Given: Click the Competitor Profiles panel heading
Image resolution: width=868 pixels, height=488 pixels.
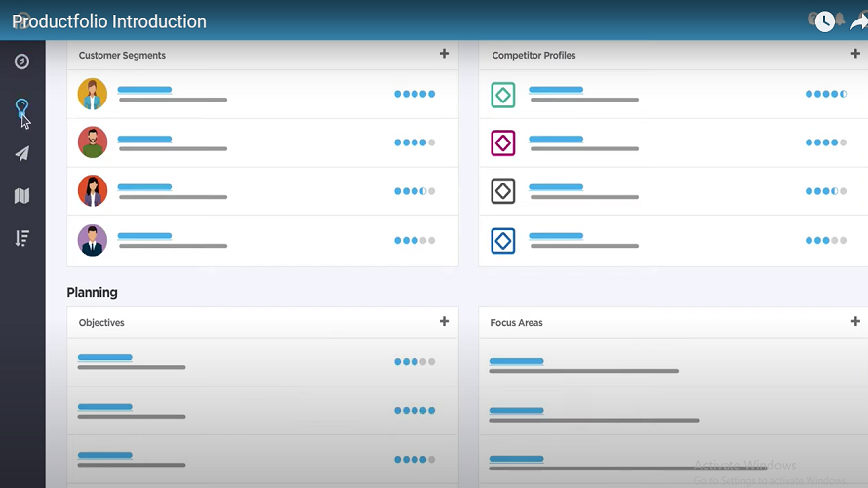Looking at the screenshot, I should click(x=533, y=55).
